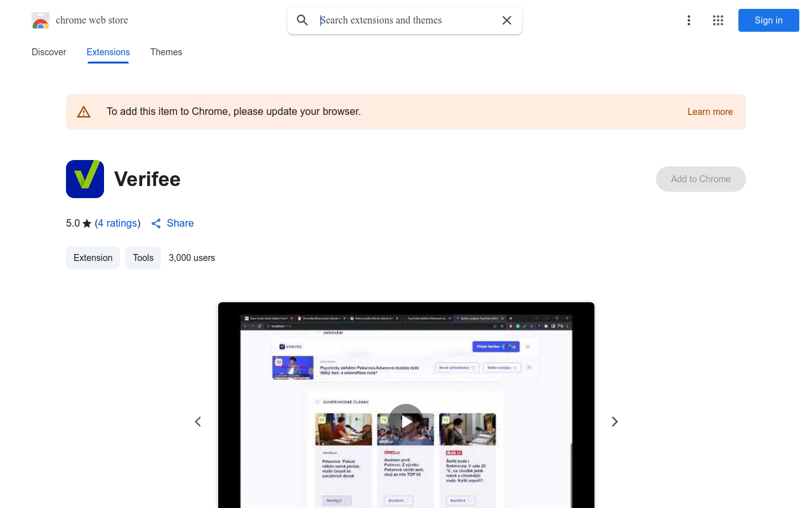Image resolution: width=812 pixels, height=508 pixels.
Task: Click the rating star icon
Action: click(87, 224)
